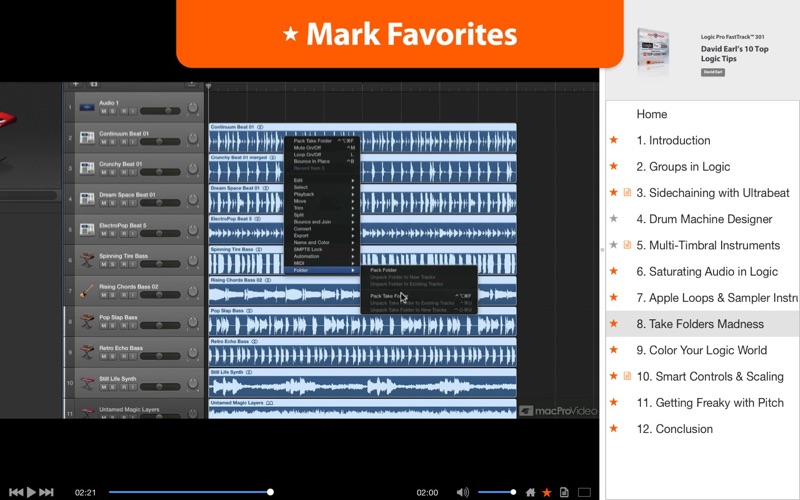Go to course home via house icon
800x500 pixels.
pos(531,492)
